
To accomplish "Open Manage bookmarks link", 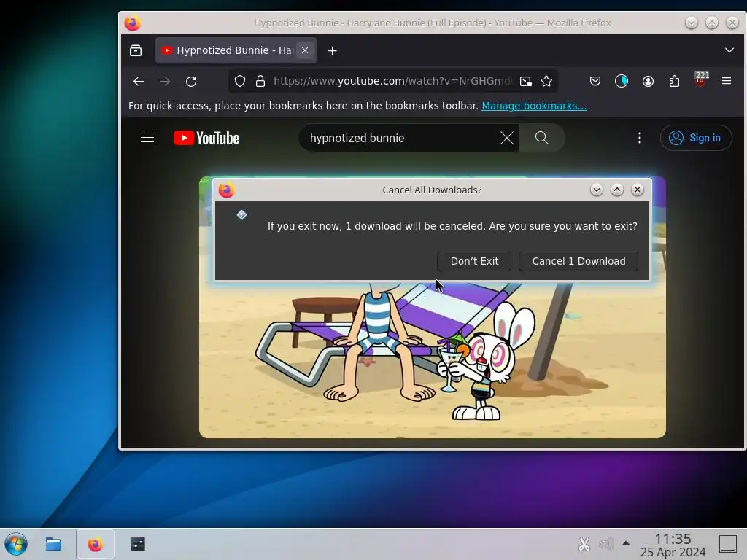I will (x=534, y=106).
